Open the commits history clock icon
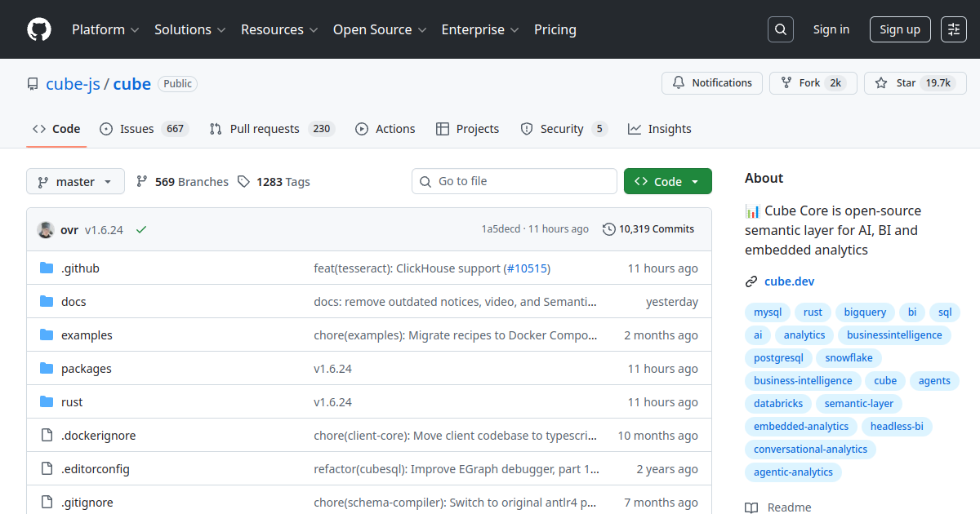Screen dimensions: 980x514 tap(609, 229)
